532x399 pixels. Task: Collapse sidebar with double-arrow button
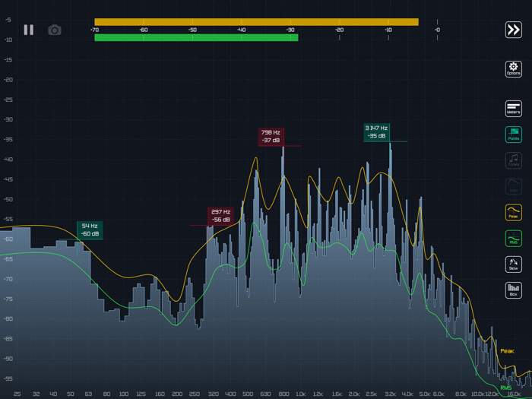[514, 30]
